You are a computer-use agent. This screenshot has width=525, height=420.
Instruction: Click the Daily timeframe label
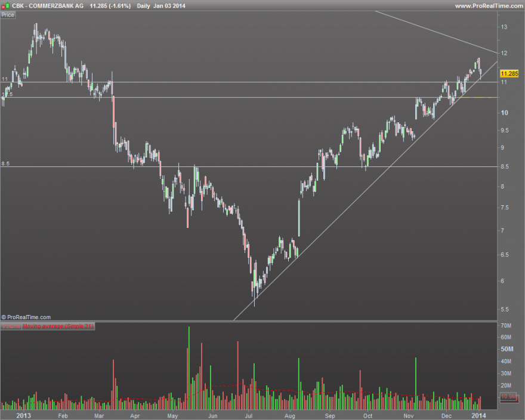(x=143, y=6)
